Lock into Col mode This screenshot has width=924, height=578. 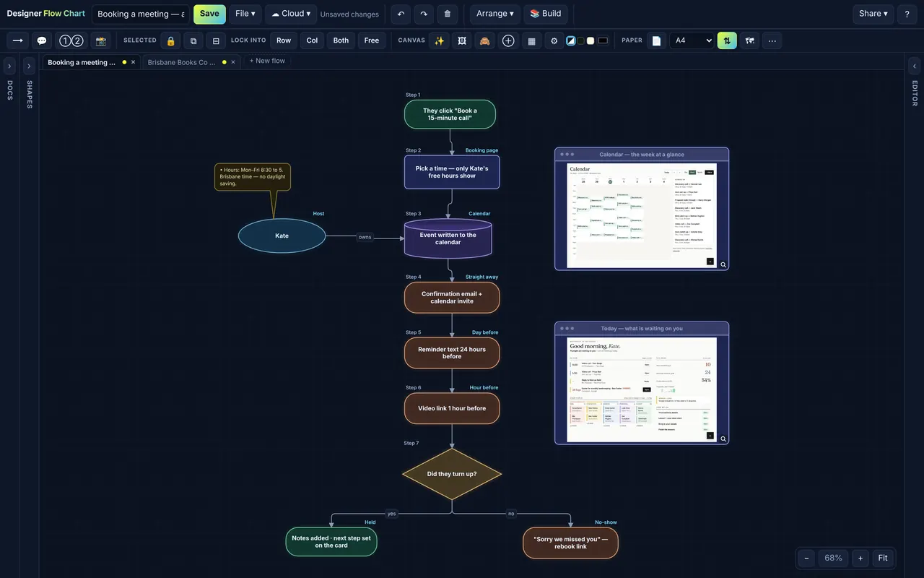point(312,40)
